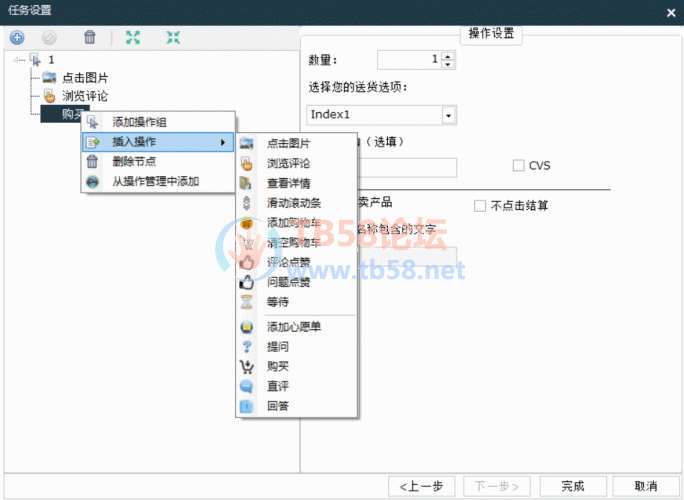Click the hand icon beside tree item 浏览评论
The image size is (684, 500).
(x=49, y=96)
